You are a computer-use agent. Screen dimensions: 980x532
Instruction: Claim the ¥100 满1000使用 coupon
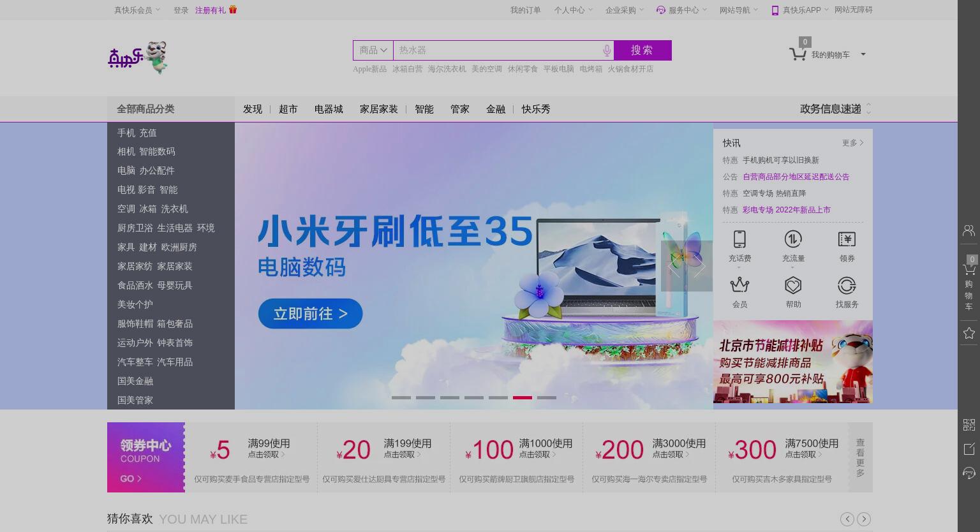click(x=517, y=457)
